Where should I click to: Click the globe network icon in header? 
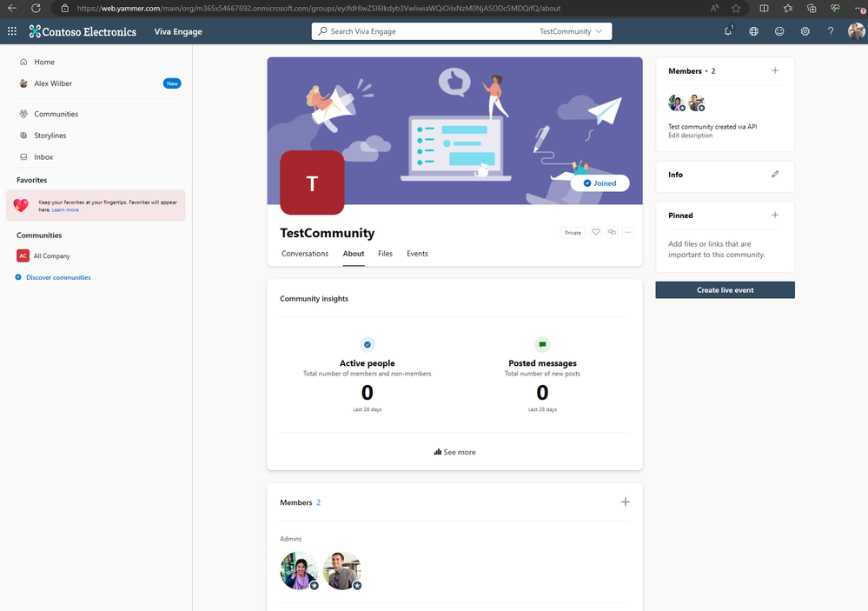click(x=753, y=31)
